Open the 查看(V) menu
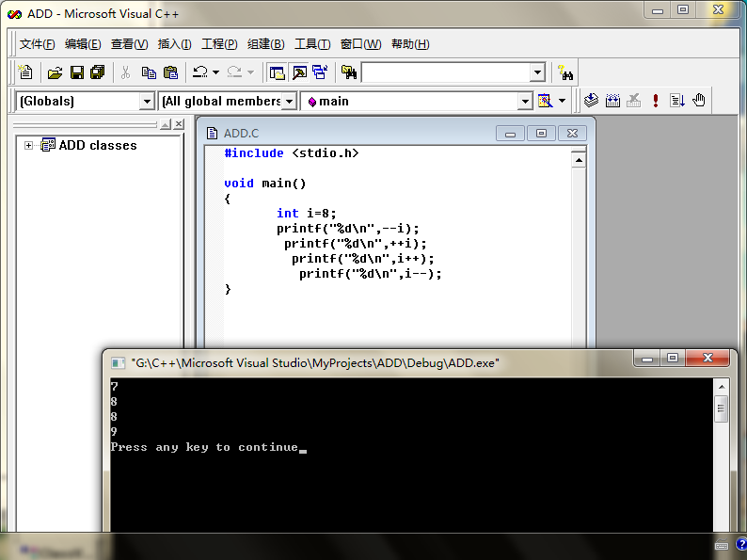 pyautogui.click(x=129, y=44)
